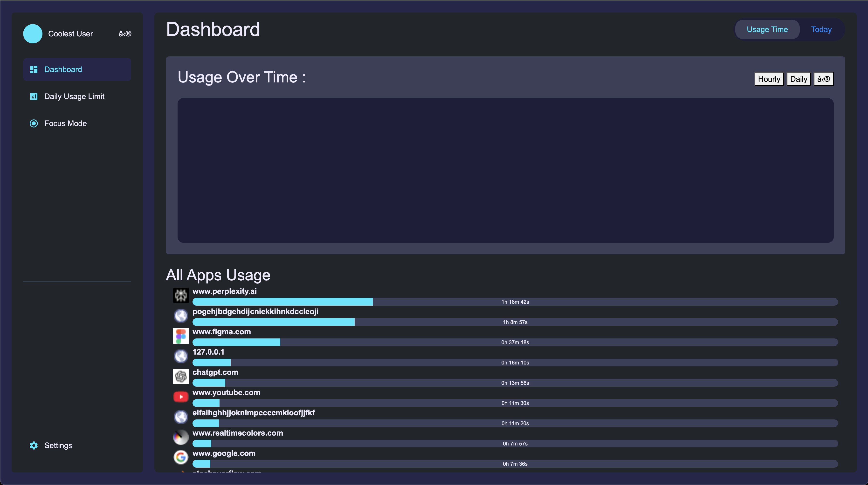Image resolution: width=868 pixels, height=485 pixels.
Task: Click the Figma logo icon
Action: (x=181, y=336)
